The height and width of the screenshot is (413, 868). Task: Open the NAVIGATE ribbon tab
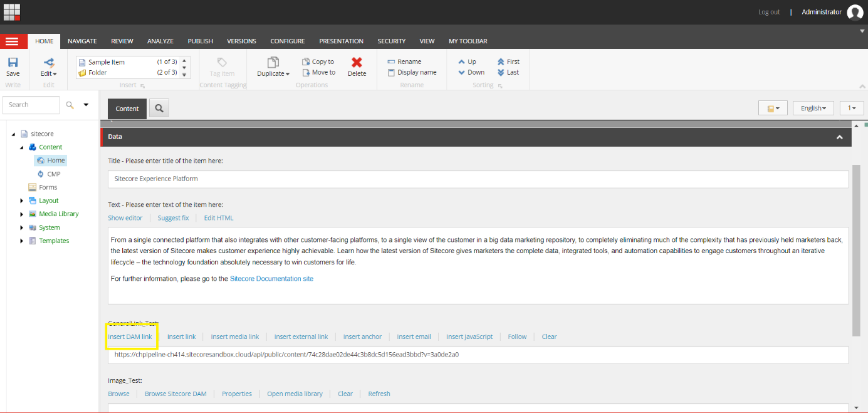82,41
